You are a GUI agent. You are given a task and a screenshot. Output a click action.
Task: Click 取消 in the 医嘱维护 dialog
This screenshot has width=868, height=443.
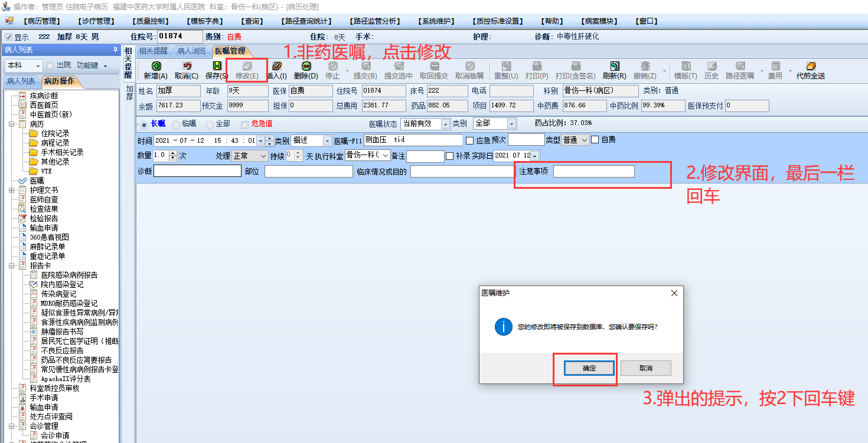[646, 368]
